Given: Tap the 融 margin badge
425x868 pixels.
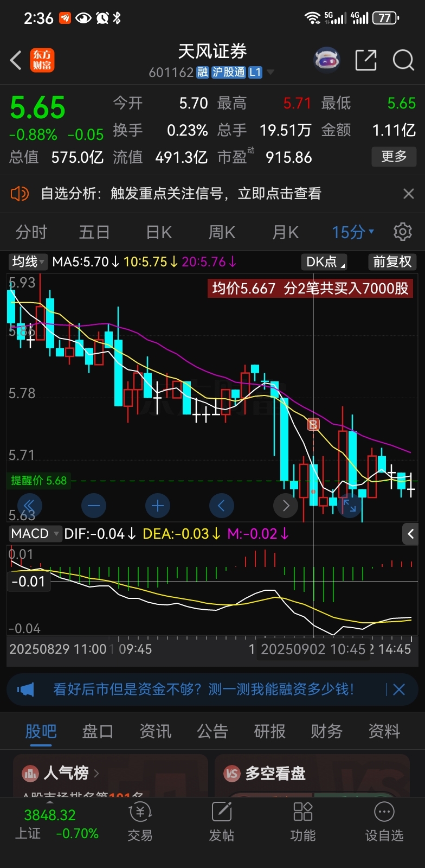Looking at the screenshot, I should point(203,72).
